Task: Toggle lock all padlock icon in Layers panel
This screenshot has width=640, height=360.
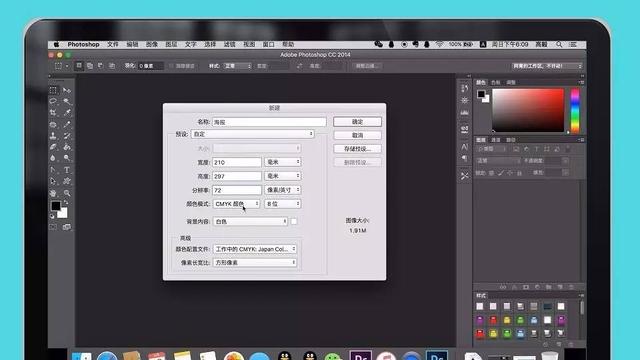Action: [x=519, y=173]
